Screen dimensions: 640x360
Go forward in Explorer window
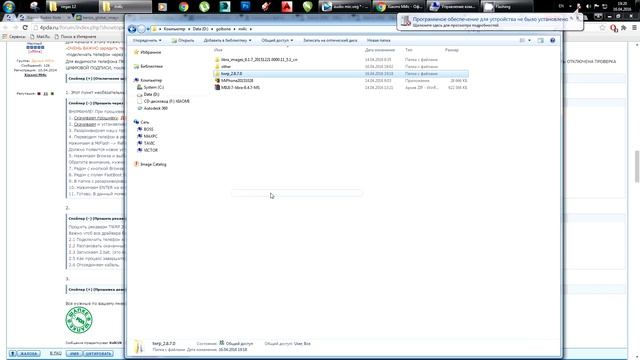coord(141,29)
